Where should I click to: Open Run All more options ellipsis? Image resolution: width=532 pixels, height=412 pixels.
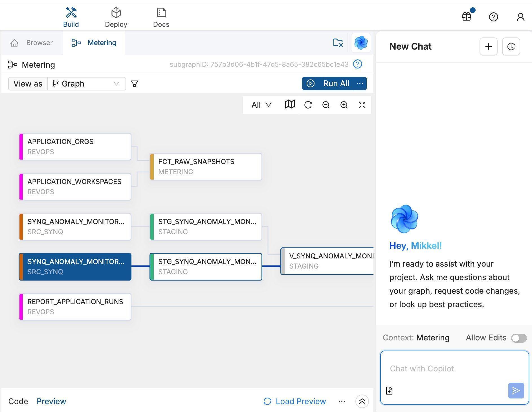tap(360, 83)
